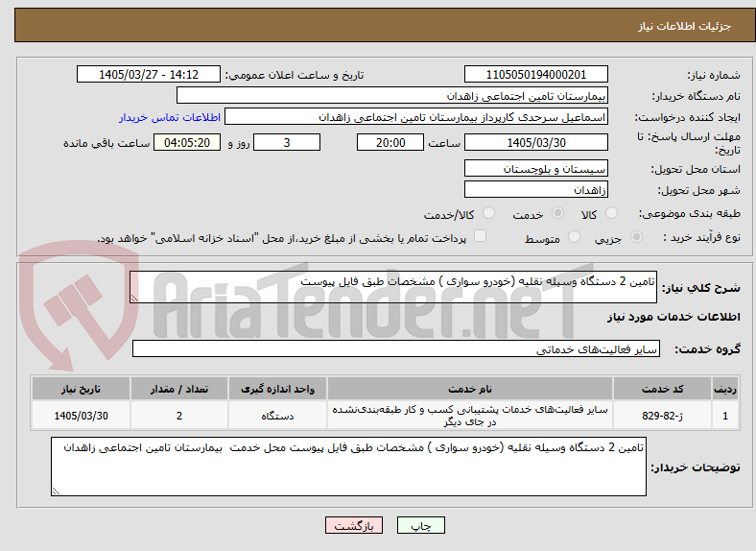Click the تعداد / مقدار column header
Screen dimensions: 756x551
coord(179,389)
